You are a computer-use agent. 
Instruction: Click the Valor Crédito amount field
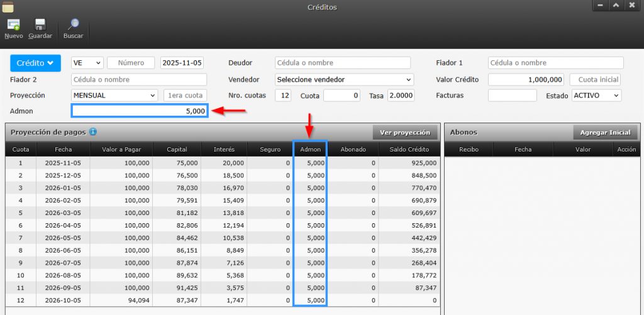tap(526, 80)
